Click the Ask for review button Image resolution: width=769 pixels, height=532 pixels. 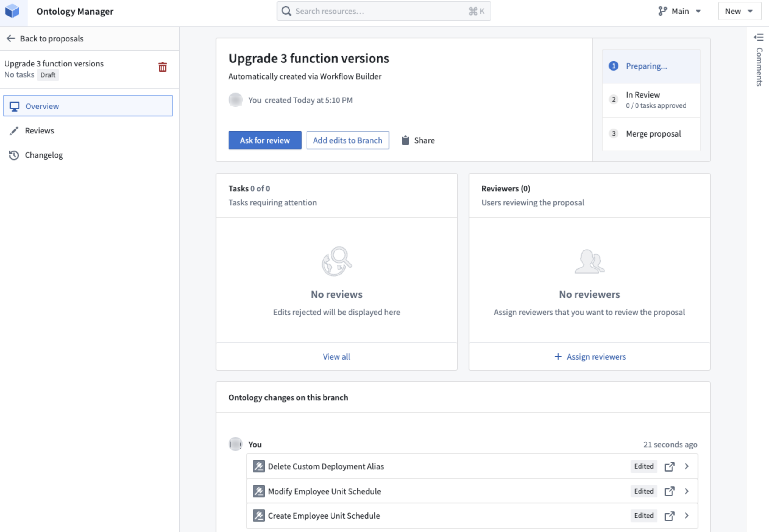pyautogui.click(x=265, y=140)
